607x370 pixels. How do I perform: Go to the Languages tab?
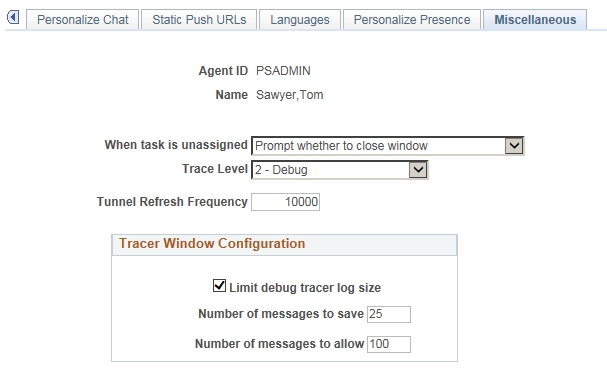(x=300, y=19)
